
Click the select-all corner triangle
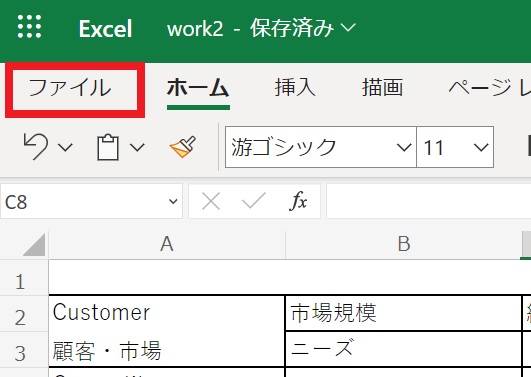pyautogui.click(x=34, y=245)
